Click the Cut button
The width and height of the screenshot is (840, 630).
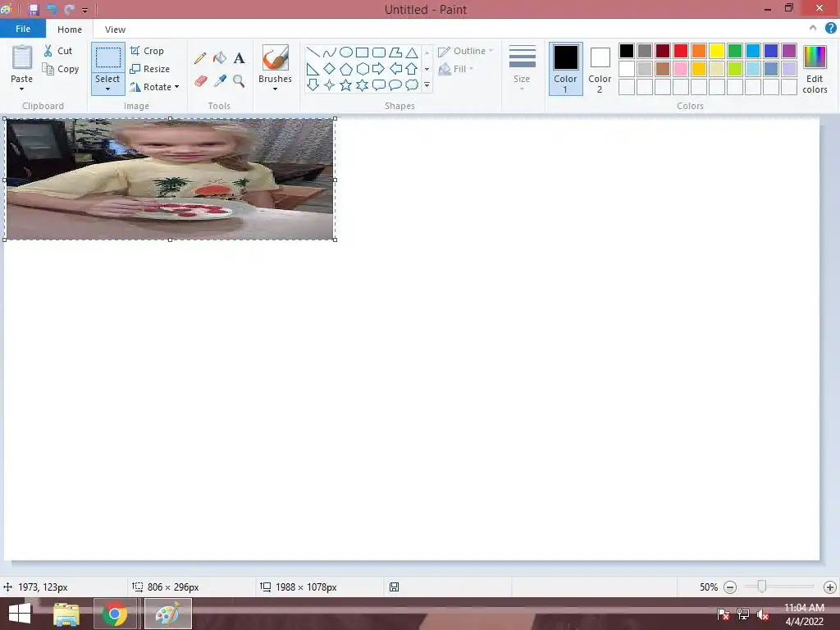point(58,51)
